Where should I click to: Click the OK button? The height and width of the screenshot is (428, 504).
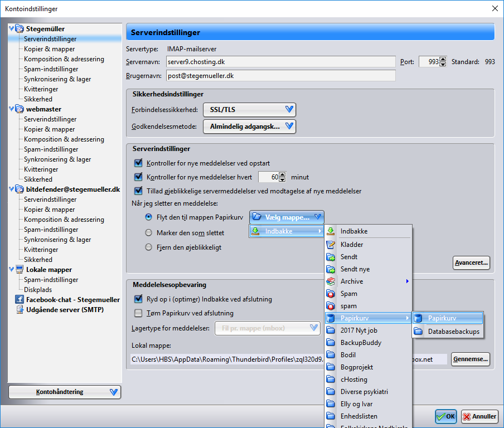click(446, 416)
